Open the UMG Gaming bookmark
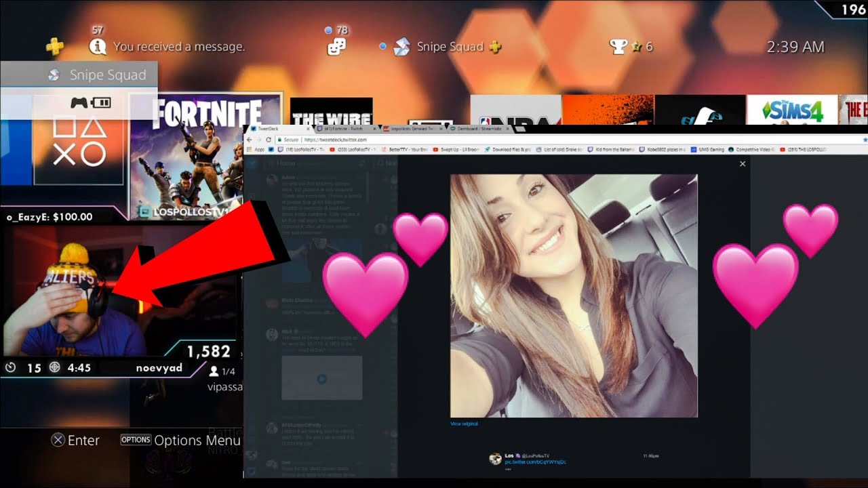This screenshot has height=488, width=868. click(707, 149)
